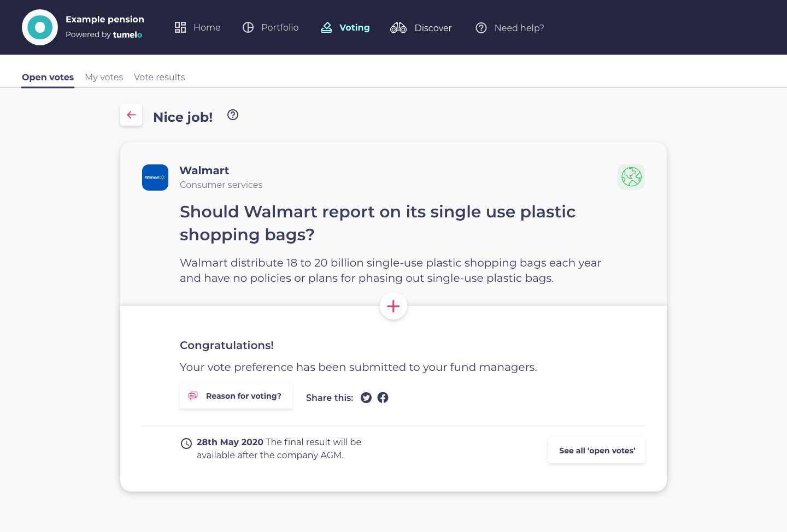Click the help question mark beside Nice job!

click(233, 115)
